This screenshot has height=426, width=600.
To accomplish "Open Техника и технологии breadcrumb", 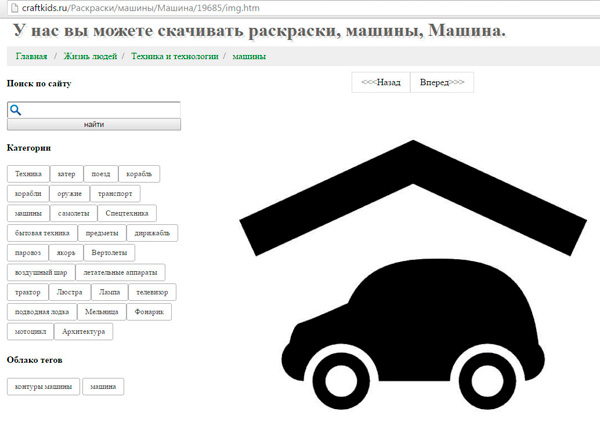I will tap(174, 57).
